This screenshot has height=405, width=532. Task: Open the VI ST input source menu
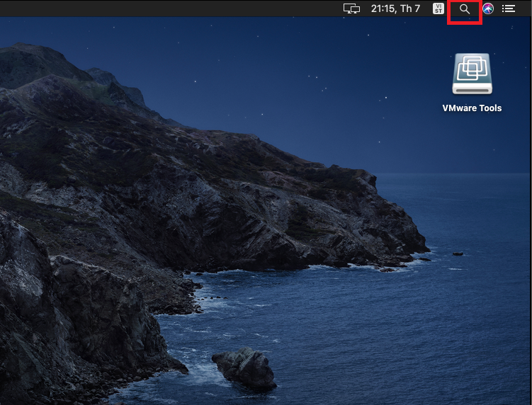click(x=438, y=8)
